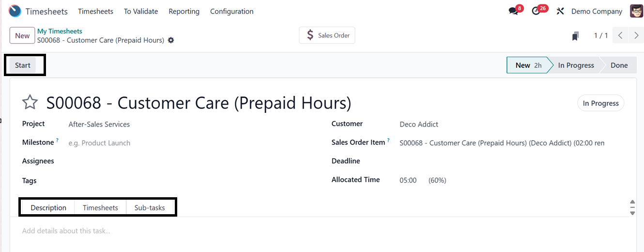This screenshot has width=644, height=252.
Task: Go to the next record arrow
Action: tap(636, 35)
